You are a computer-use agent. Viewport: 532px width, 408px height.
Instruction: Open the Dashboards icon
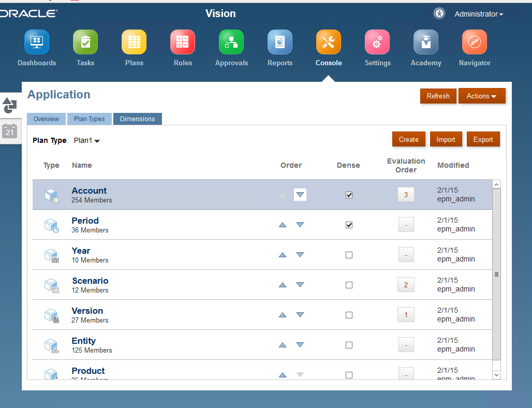coord(37,42)
